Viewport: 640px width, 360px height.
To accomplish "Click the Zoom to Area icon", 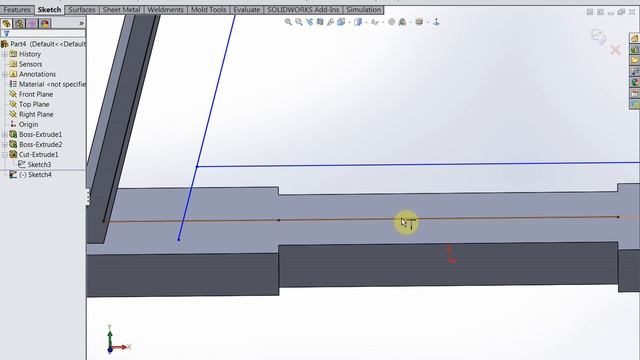I will [x=299, y=22].
